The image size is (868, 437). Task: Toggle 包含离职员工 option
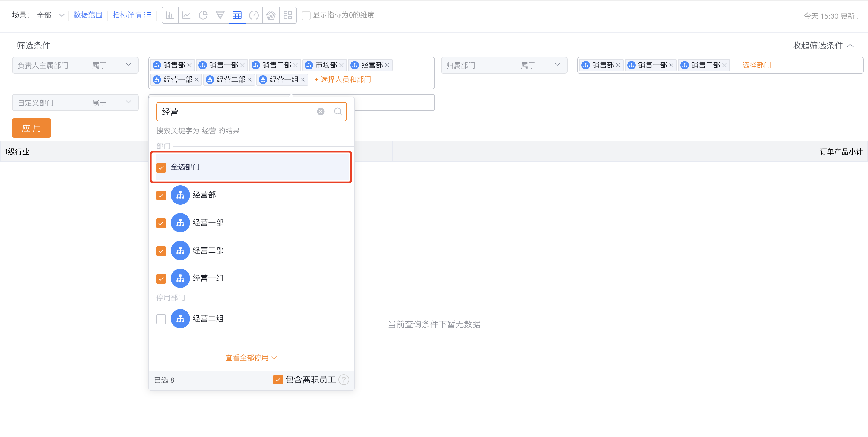(x=278, y=379)
